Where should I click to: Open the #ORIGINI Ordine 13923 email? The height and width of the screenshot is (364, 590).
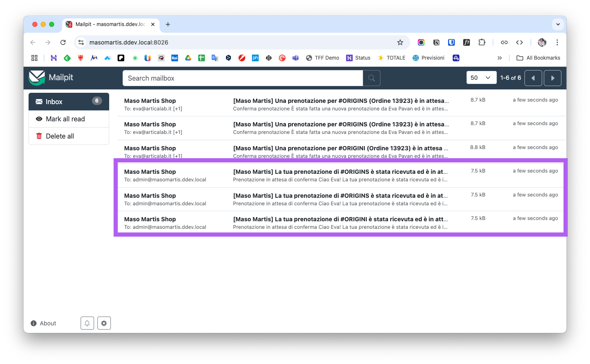(x=341, y=151)
